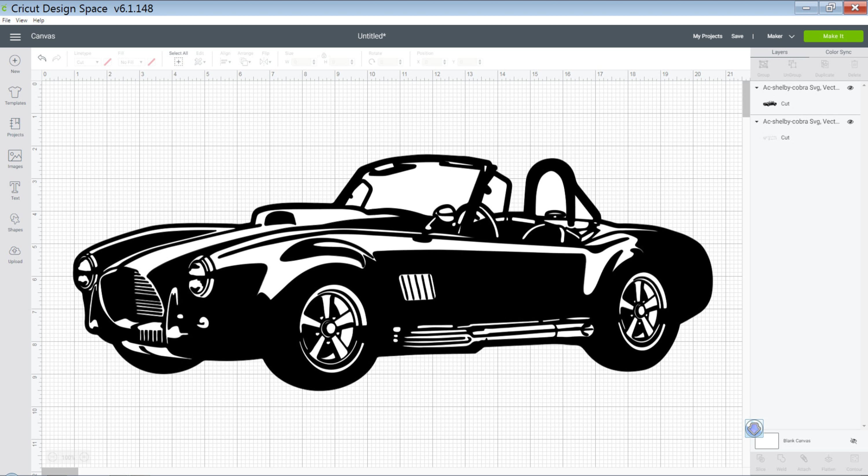Viewport: 868px width, 476px height.
Task: Open the Upload tool
Action: 15,254
